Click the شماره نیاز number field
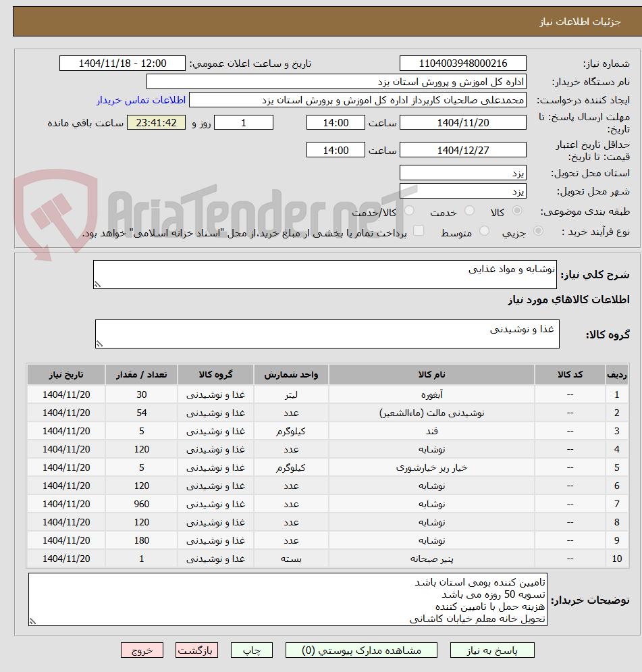 (x=462, y=63)
